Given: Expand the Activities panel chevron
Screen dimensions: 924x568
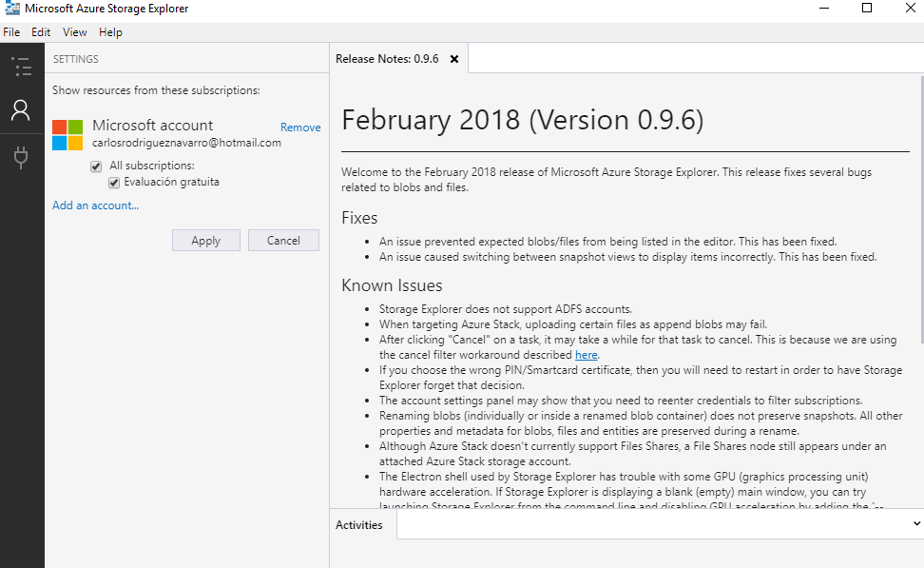Looking at the screenshot, I should [x=915, y=523].
